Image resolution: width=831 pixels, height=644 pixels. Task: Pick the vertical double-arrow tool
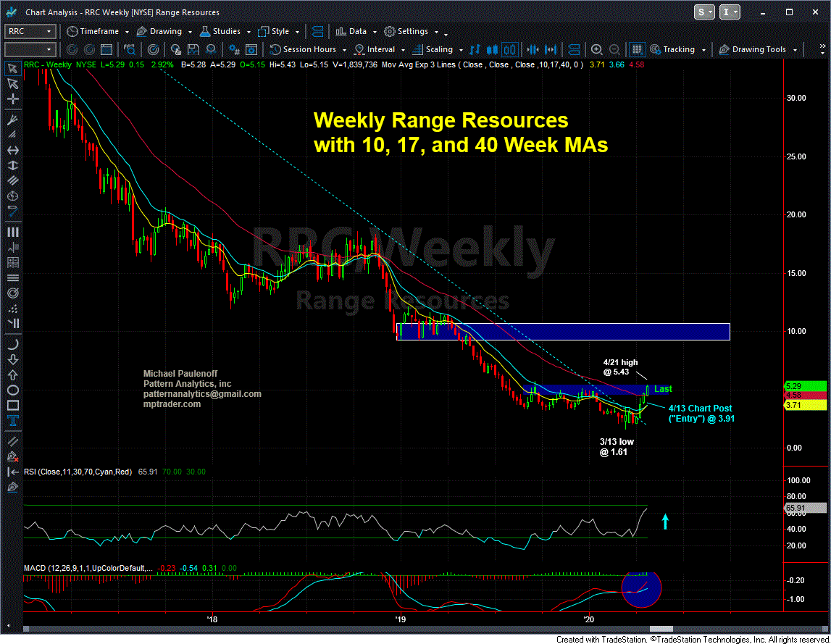pyautogui.click(x=13, y=165)
